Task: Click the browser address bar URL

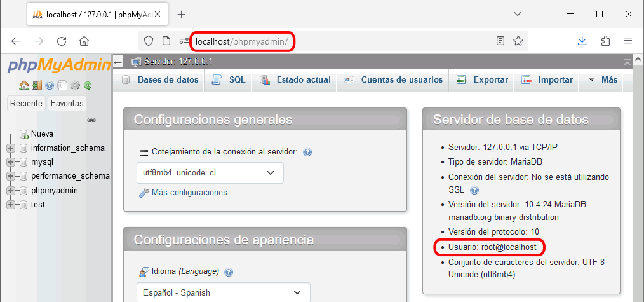Action: 241,41
